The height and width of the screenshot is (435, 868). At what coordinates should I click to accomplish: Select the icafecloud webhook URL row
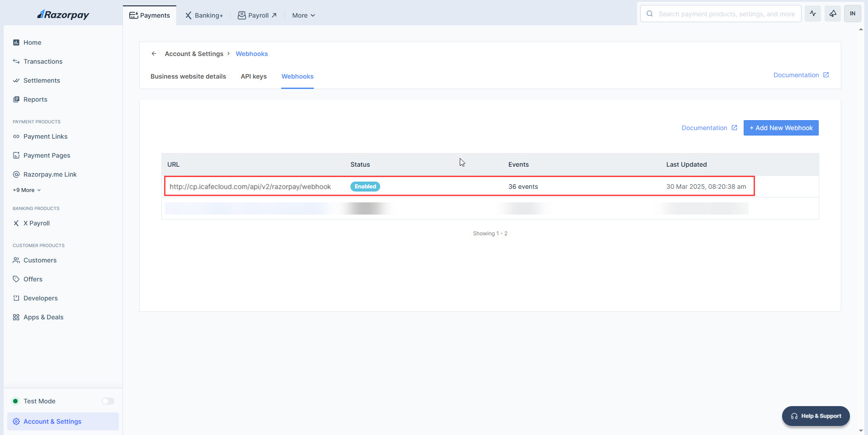coord(250,187)
